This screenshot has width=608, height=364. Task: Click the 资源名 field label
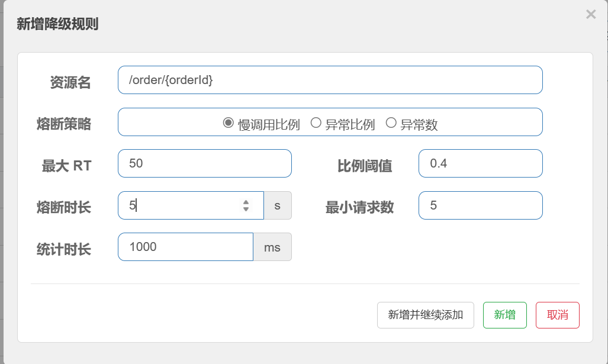pos(70,82)
